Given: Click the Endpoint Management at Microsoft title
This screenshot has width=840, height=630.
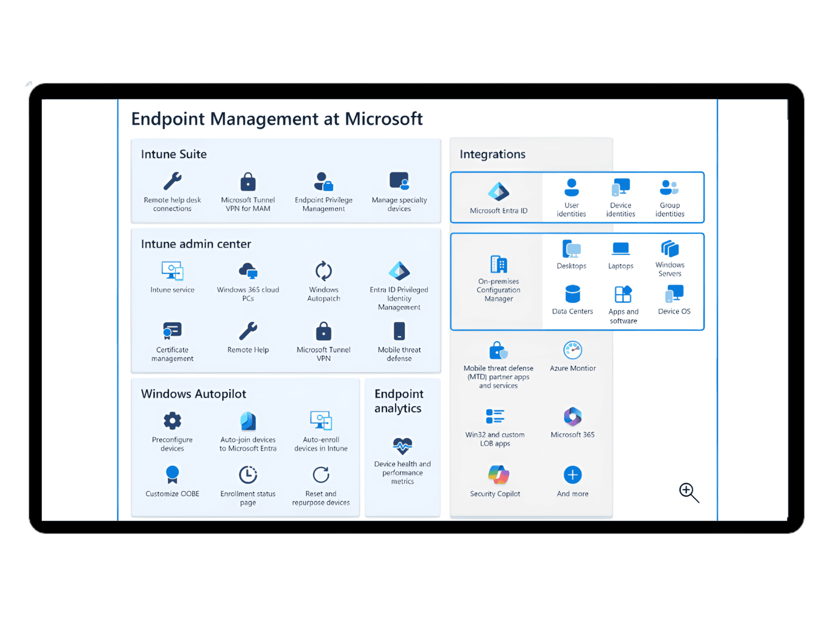Looking at the screenshot, I should (x=277, y=119).
